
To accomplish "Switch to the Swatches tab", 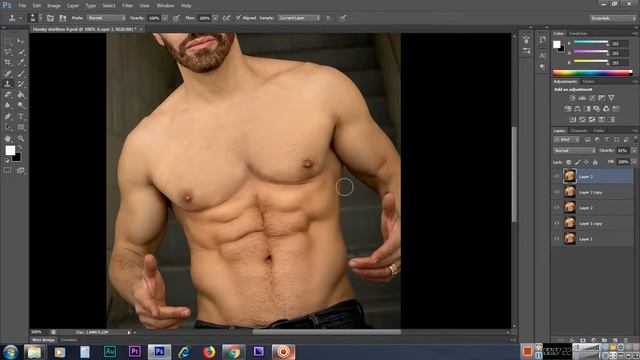I will tap(578, 33).
